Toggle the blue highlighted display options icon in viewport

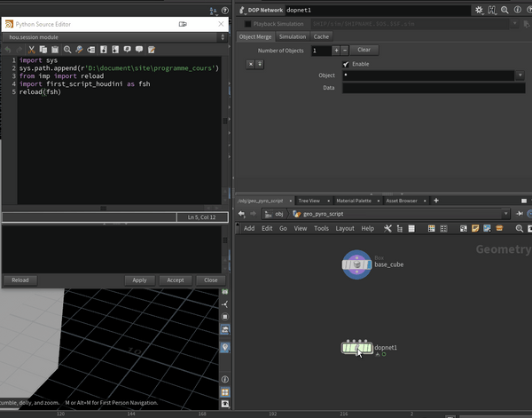click(225, 329)
